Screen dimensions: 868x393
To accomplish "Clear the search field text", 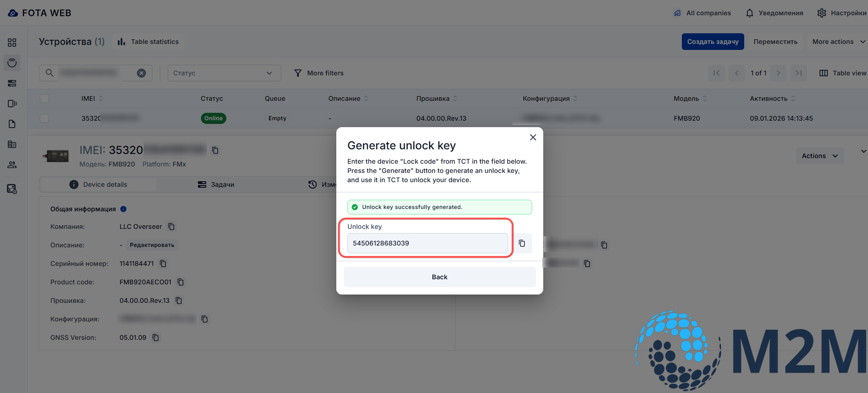I will 141,73.
